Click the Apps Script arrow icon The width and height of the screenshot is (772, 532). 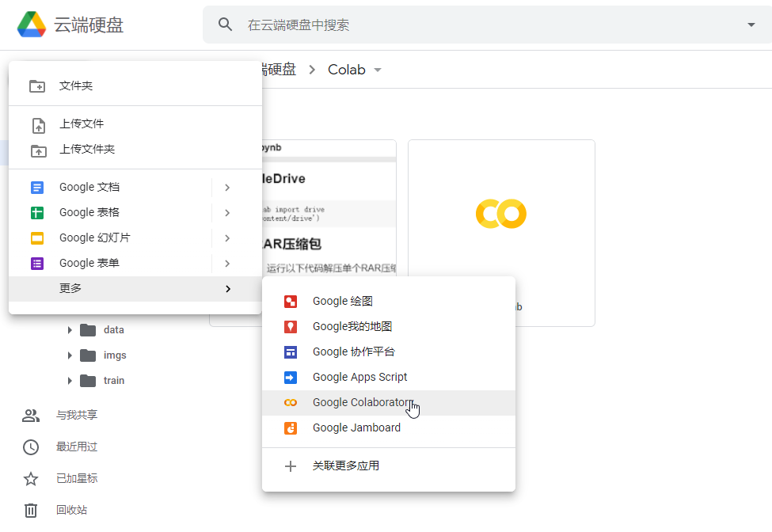[x=291, y=378]
